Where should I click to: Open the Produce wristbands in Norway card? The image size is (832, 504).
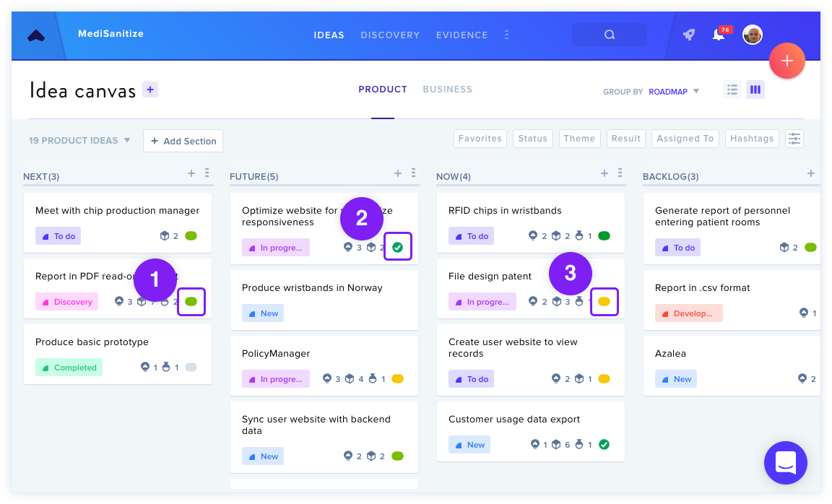(324, 300)
